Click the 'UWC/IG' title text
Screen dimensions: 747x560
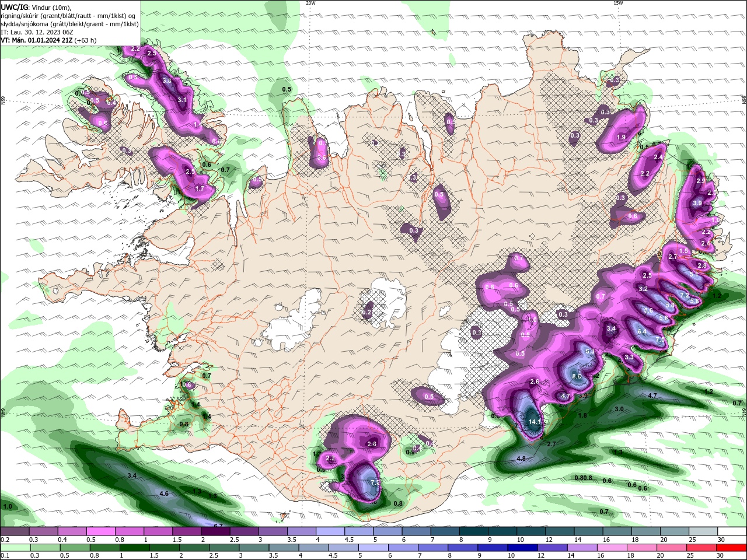tap(15, 6)
